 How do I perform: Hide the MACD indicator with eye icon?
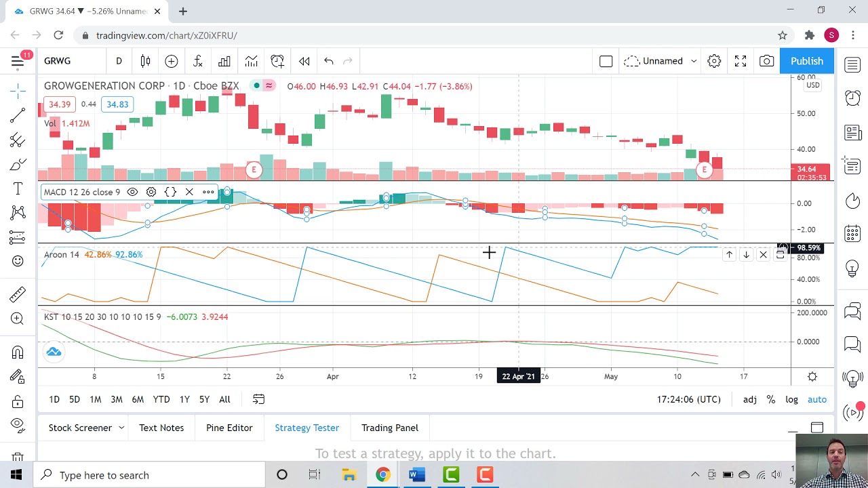[x=132, y=192]
